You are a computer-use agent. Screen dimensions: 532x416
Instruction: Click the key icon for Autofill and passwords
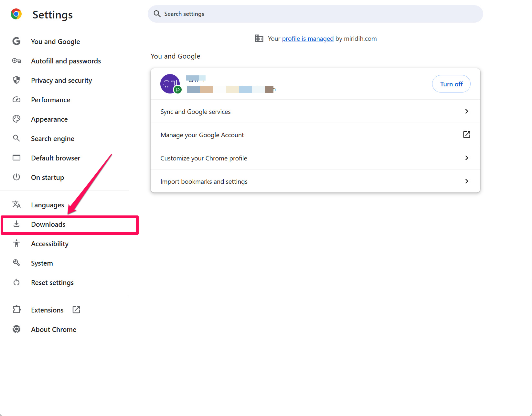(x=16, y=61)
